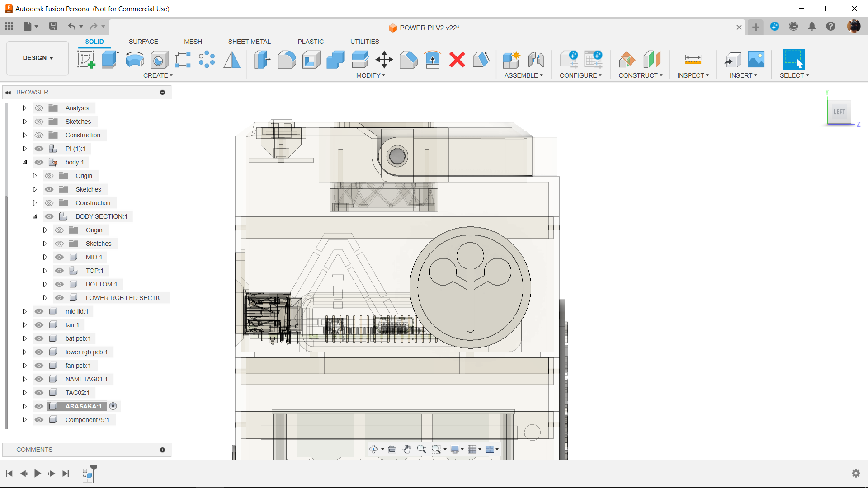Expand the PI (1):1 component tree

[x=24, y=148]
